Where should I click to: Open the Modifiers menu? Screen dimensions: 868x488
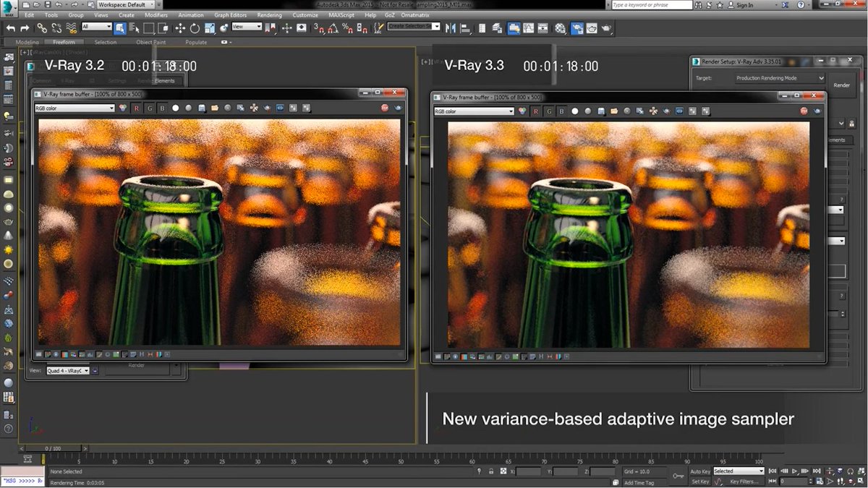pyautogui.click(x=156, y=14)
